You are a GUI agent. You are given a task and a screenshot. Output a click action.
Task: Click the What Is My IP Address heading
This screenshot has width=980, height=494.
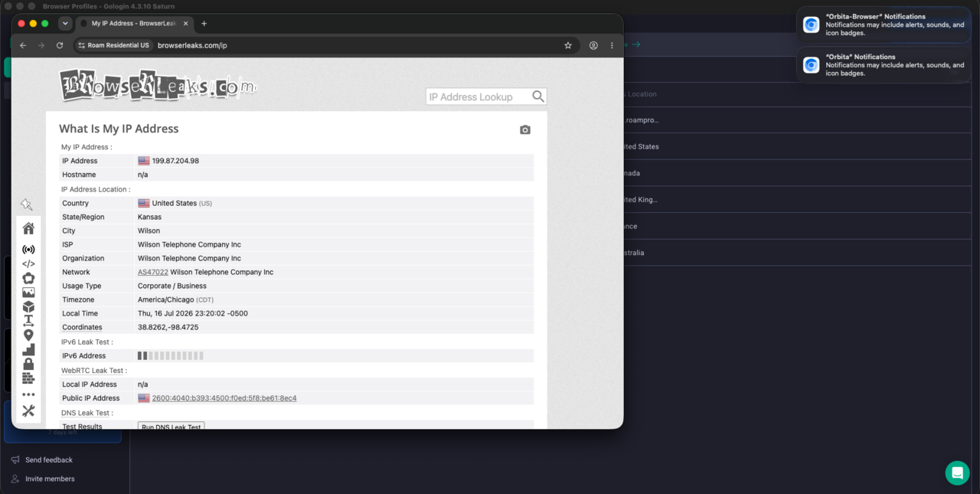[x=119, y=129]
